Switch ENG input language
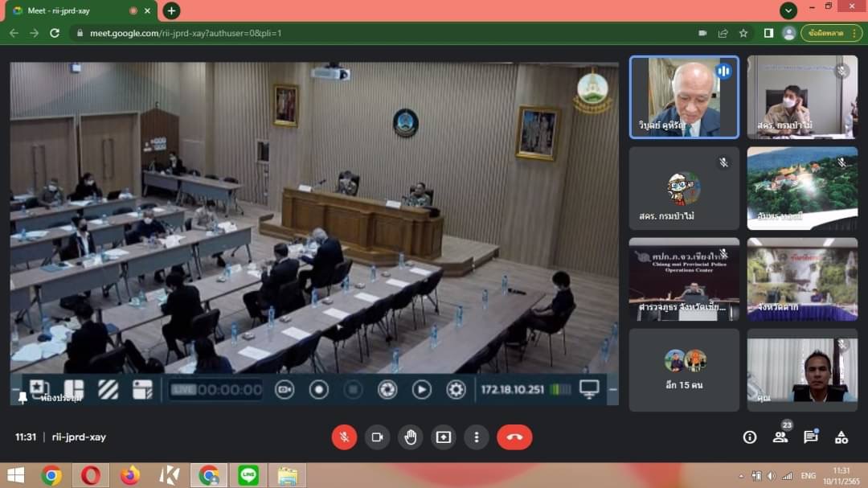Viewport: 868px width, 488px height. (809, 476)
